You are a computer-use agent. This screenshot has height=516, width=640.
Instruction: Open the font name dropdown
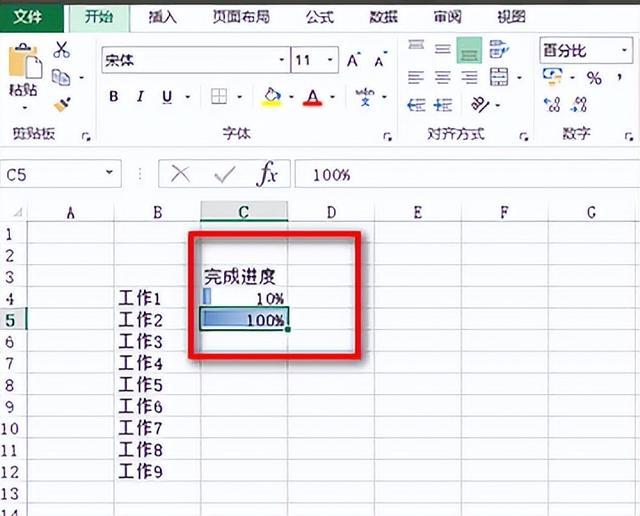[282, 60]
